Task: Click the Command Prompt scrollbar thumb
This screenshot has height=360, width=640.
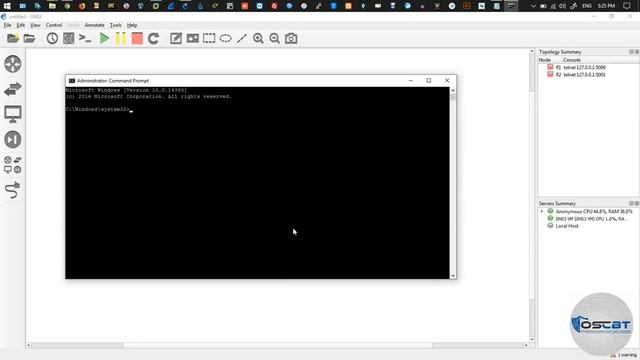Action: coord(453,97)
